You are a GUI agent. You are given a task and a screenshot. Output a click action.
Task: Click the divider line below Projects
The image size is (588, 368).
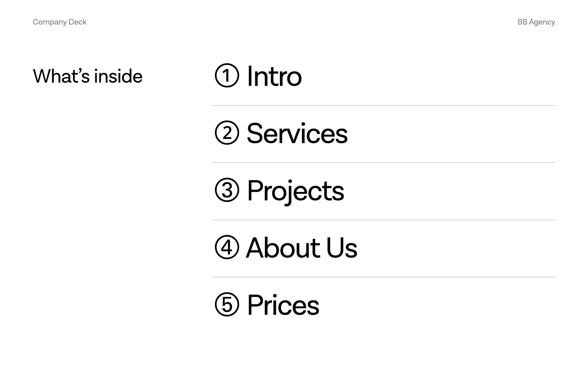coord(384,220)
